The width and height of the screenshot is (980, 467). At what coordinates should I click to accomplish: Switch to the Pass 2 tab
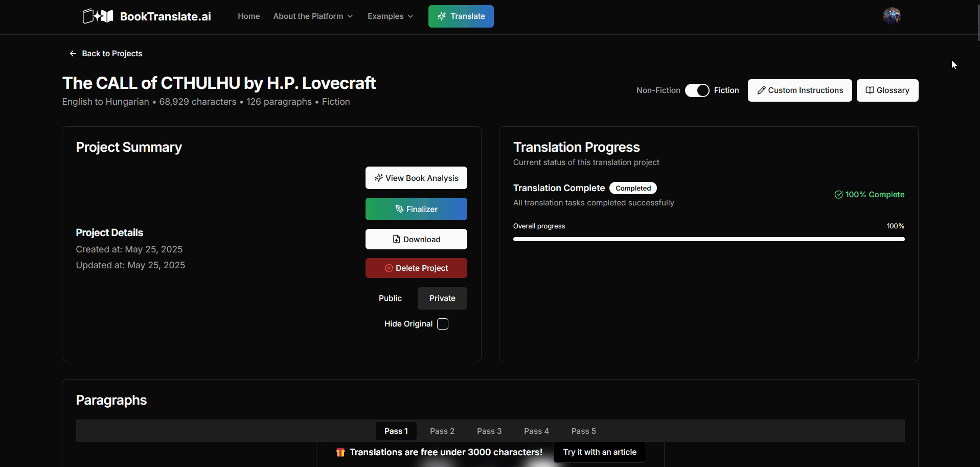tap(442, 431)
